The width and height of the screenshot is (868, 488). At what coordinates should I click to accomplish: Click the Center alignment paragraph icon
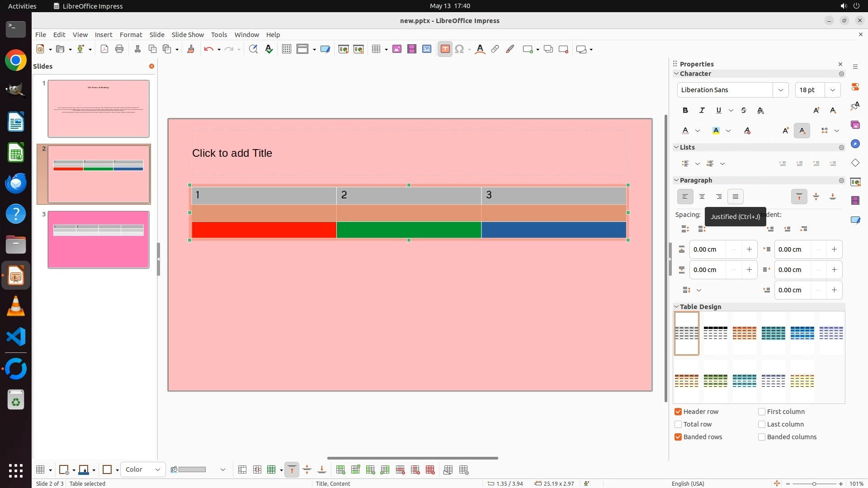tap(702, 197)
